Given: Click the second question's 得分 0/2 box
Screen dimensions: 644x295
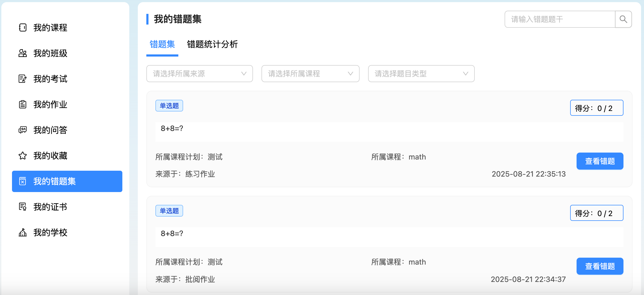Looking at the screenshot, I should coord(597,213).
